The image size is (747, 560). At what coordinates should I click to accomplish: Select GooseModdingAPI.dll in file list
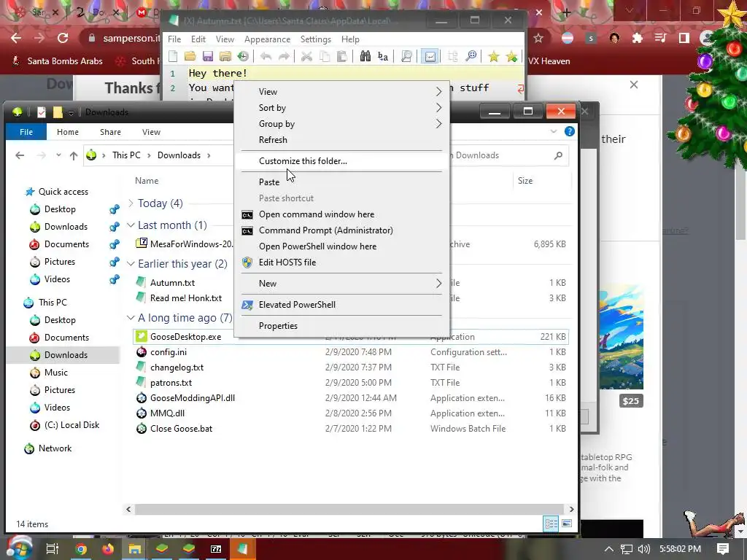[x=193, y=398]
